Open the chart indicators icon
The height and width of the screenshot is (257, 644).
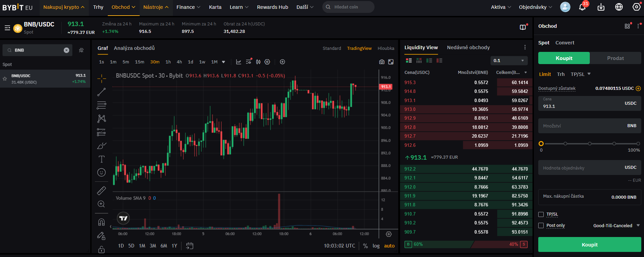click(239, 62)
